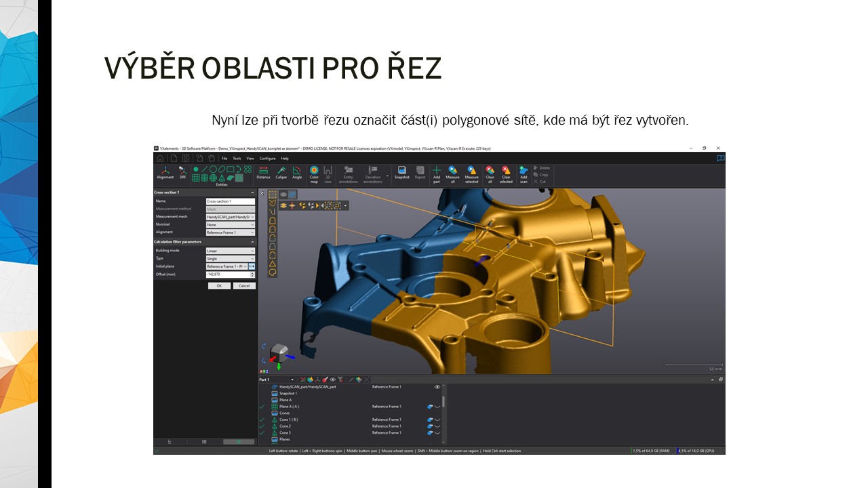Open the Tools menu

click(237, 158)
